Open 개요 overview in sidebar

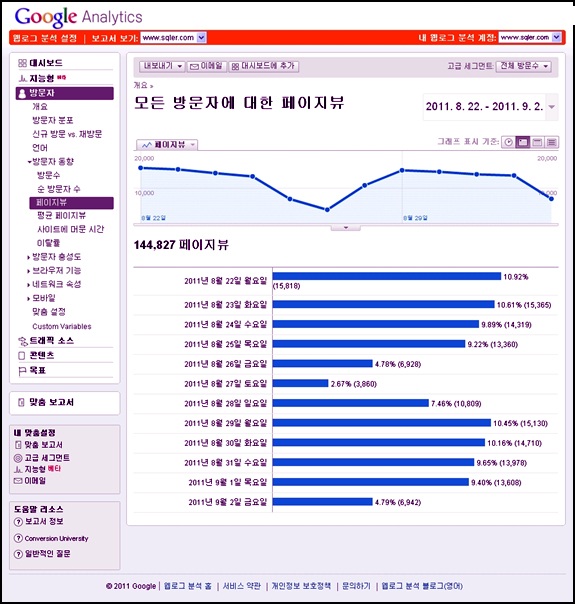pos(40,107)
